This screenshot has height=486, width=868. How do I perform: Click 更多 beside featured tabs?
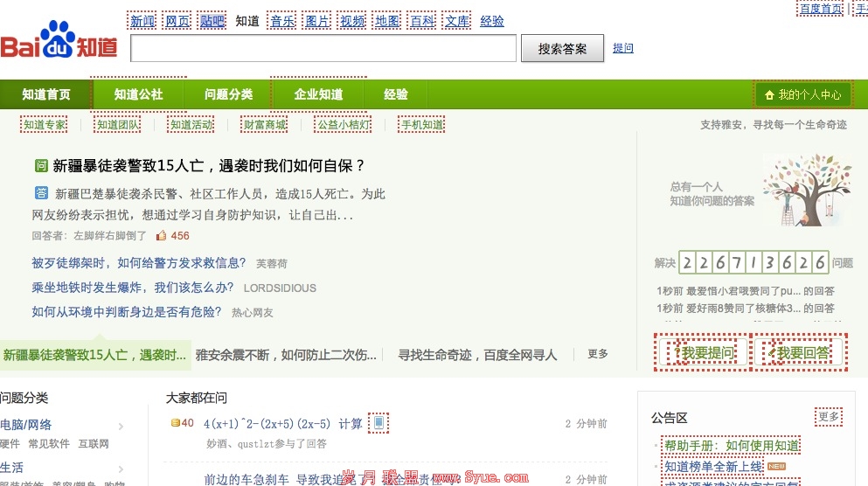click(598, 354)
